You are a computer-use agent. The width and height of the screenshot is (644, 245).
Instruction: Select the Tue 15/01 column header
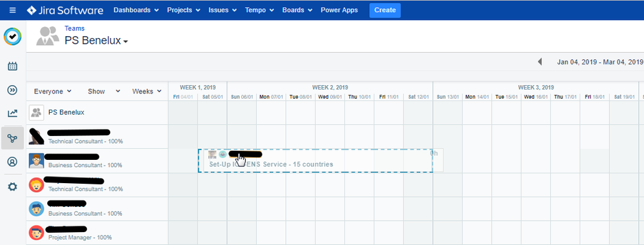[x=507, y=97]
